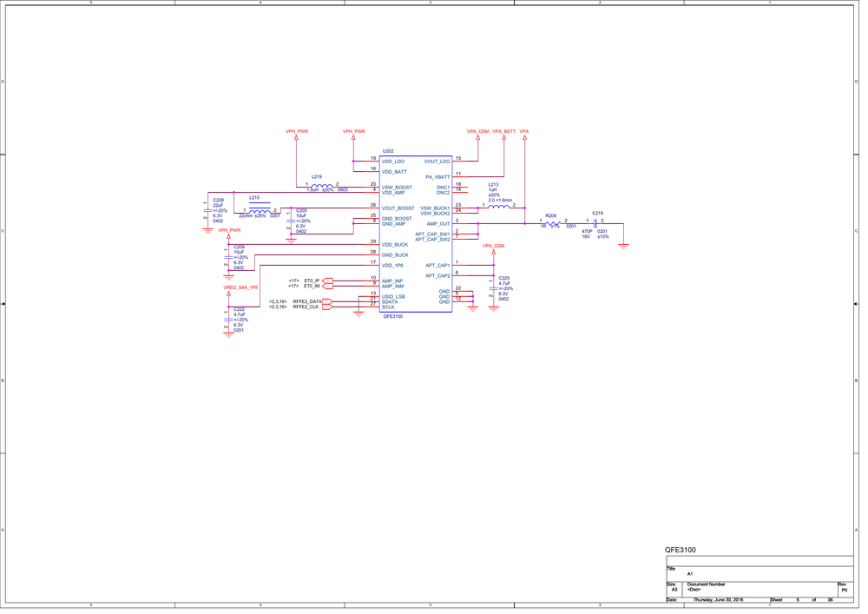Click the GND_BUCK pin label

click(395, 255)
